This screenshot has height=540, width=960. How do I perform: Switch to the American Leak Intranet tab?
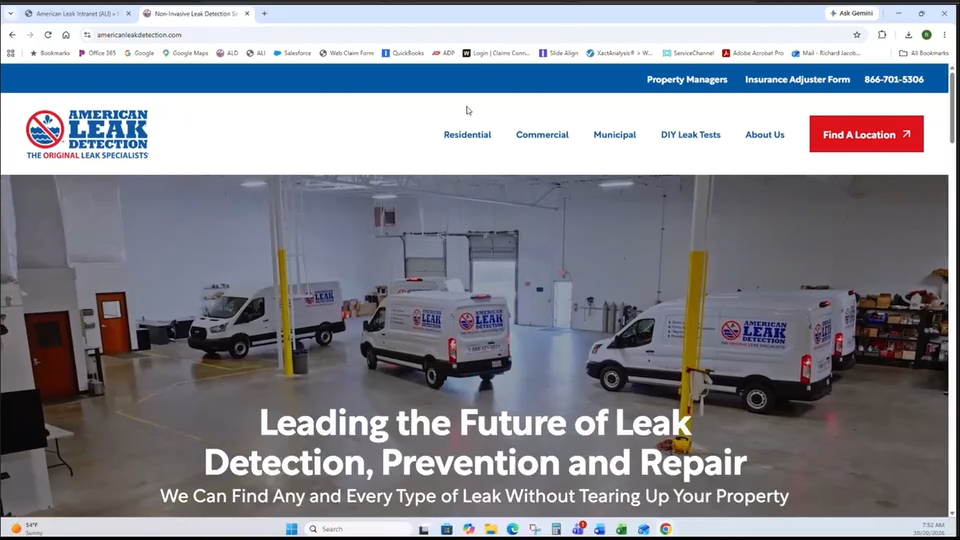click(x=77, y=13)
